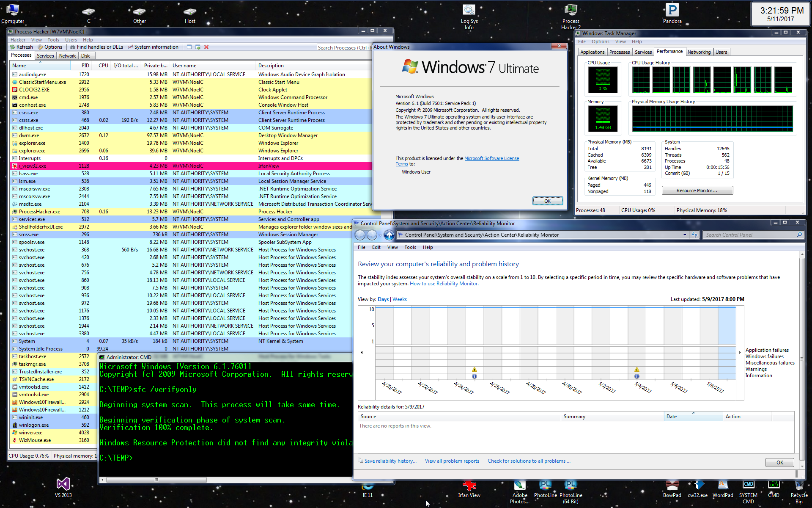Open WordPad desktop shortcut
This screenshot has width=812, height=508.
pos(723,489)
